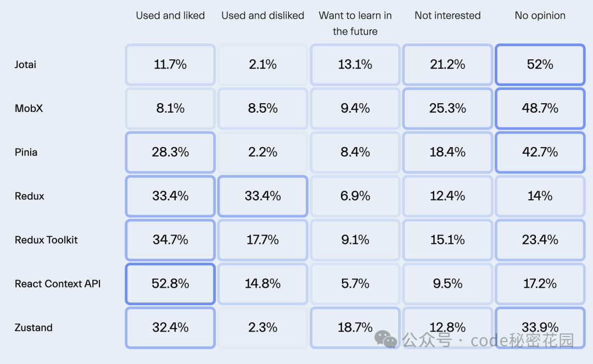Select the Zustand row label

[x=33, y=328]
